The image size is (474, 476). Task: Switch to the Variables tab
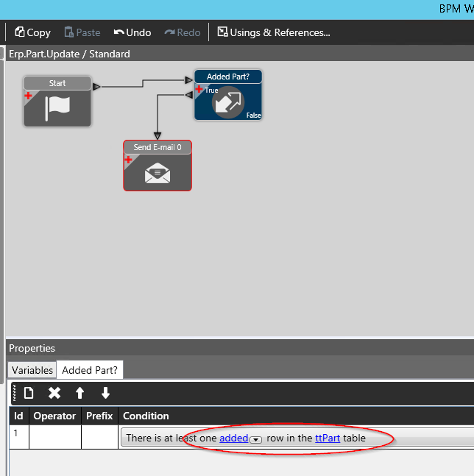(x=32, y=370)
